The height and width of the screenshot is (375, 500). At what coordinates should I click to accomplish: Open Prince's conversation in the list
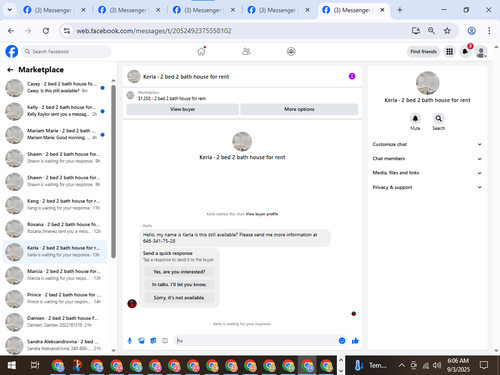pyautogui.click(x=55, y=299)
